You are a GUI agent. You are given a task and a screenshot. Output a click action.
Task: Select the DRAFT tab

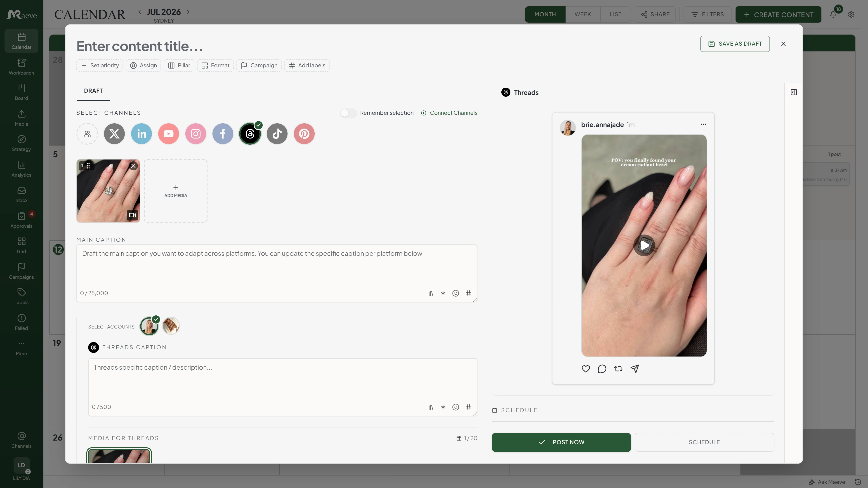pos(93,91)
